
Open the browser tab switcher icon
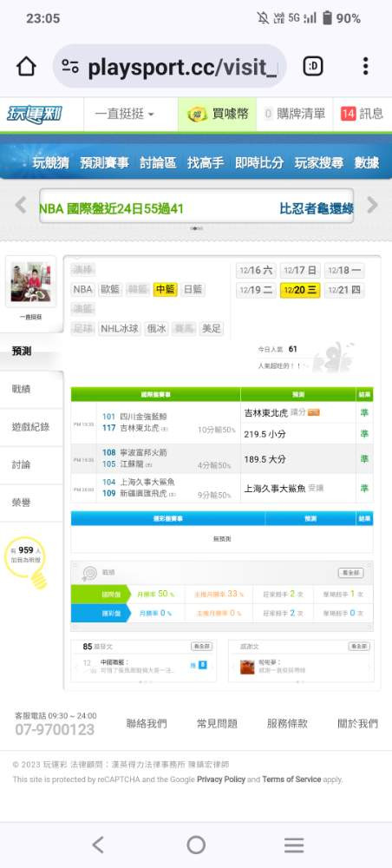[x=313, y=67]
